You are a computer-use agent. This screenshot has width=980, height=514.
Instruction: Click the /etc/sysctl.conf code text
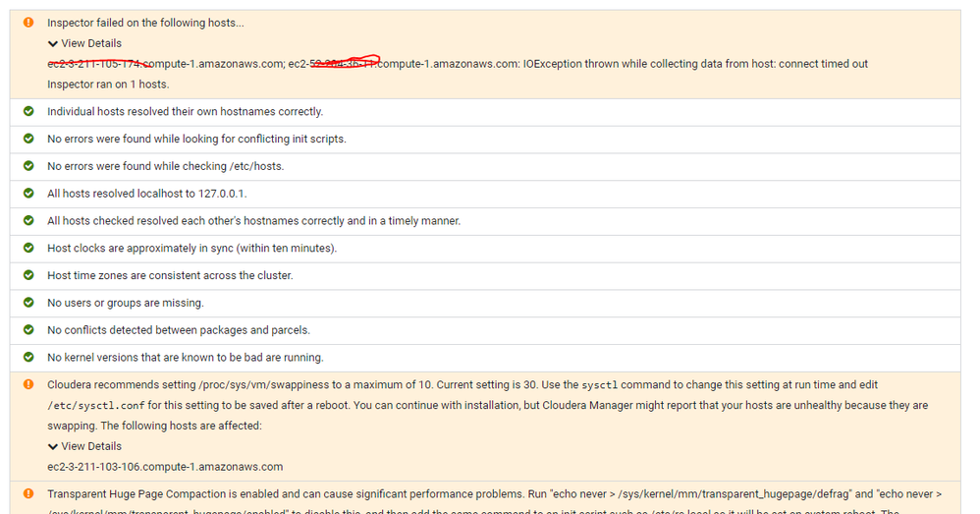coord(96,405)
